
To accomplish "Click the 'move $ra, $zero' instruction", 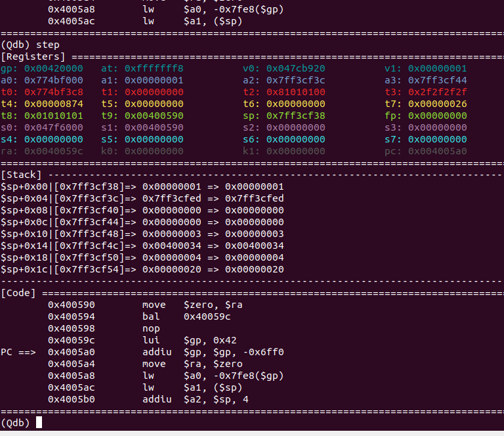I will [192, 364].
